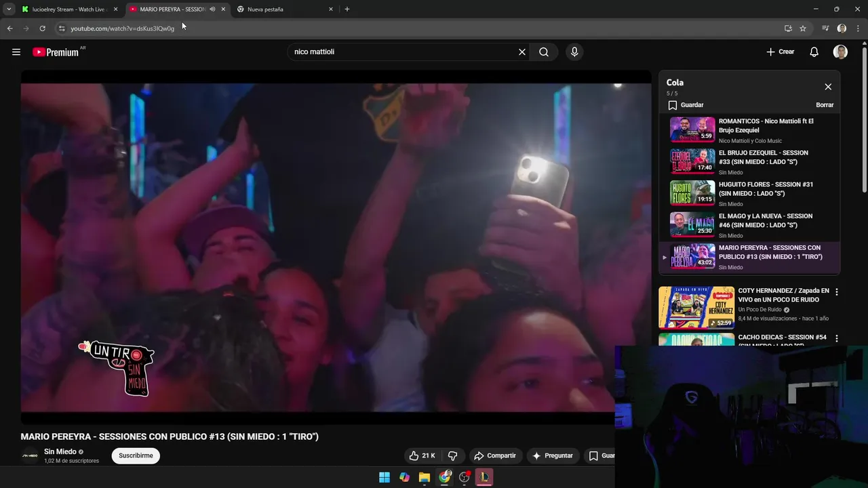View site information beside the URL
Image resolution: width=868 pixels, height=488 pixels.
(62, 28)
